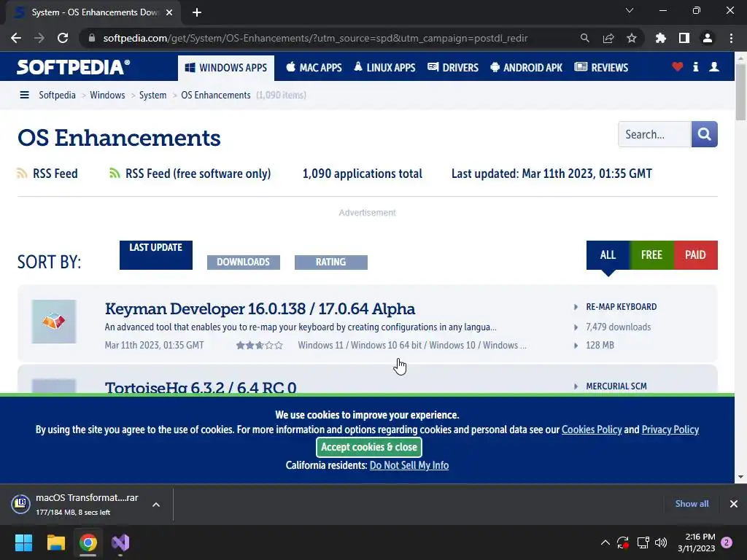Click the red heart favorites icon
Screen dimensions: 747x560
(678, 67)
